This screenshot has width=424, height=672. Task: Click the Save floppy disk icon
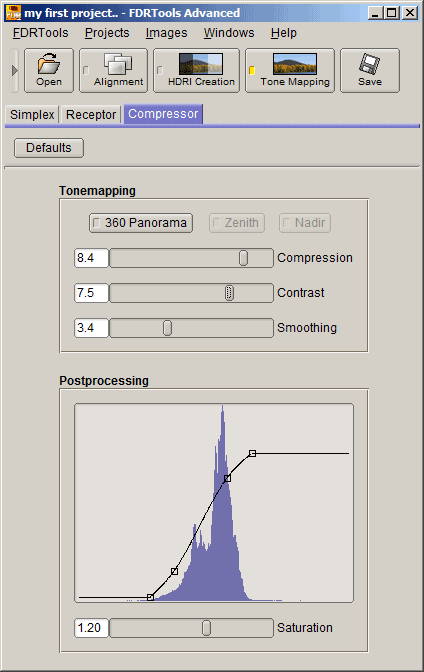point(370,64)
